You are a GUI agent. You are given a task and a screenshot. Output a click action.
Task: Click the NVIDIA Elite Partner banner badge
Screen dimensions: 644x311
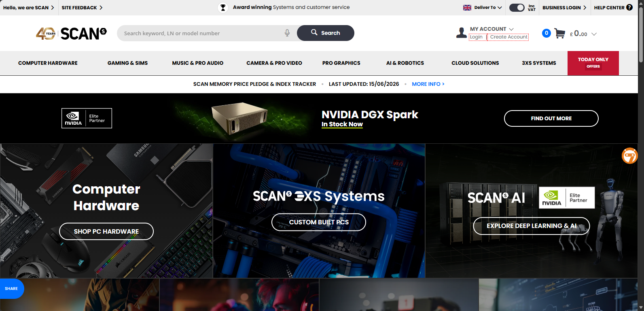(87, 118)
